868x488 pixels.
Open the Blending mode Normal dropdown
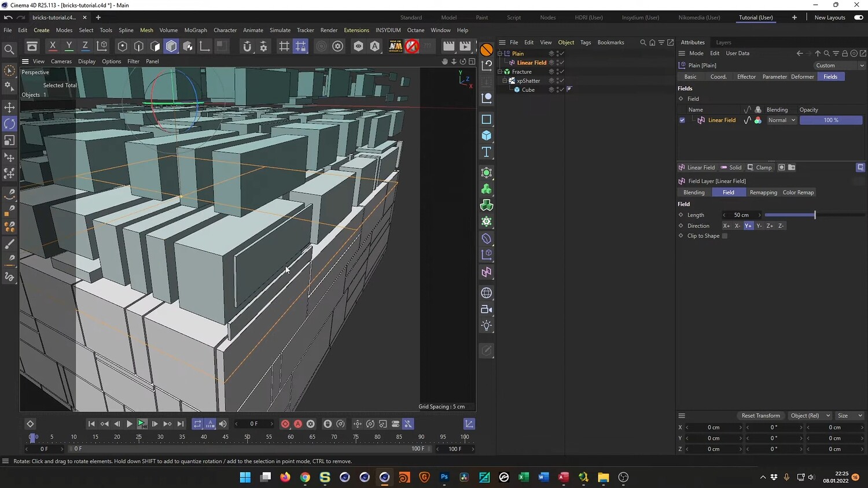coord(781,120)
